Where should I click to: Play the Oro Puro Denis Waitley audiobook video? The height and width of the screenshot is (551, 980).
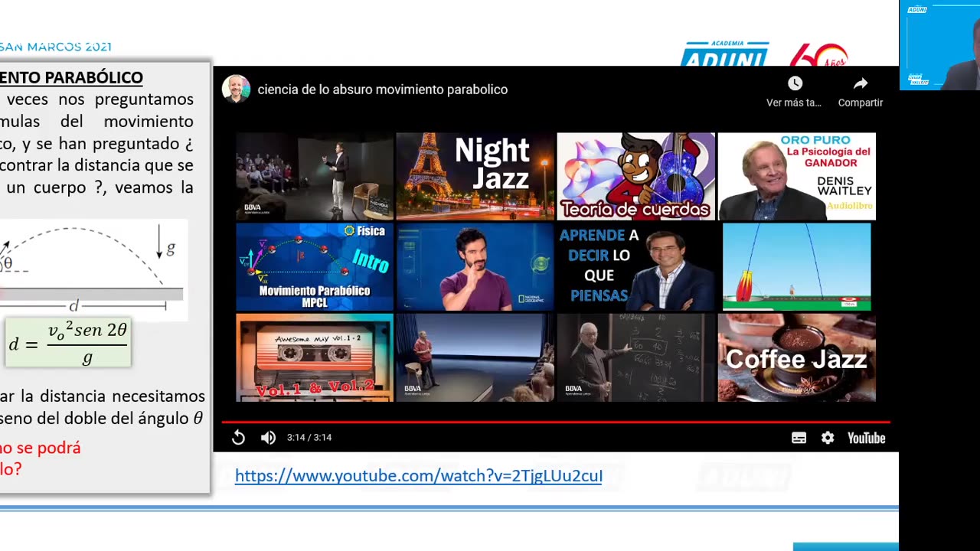[x=797, y=177]
